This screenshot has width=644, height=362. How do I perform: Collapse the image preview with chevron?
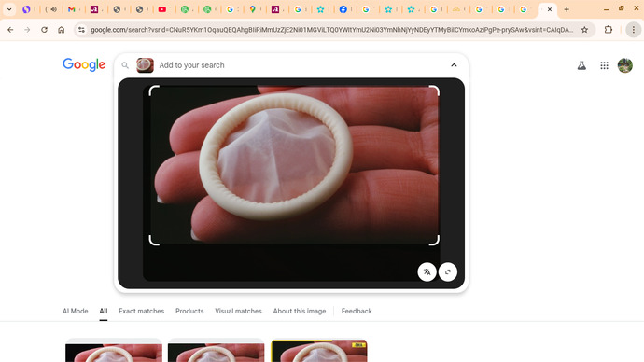tap(454, 65)
